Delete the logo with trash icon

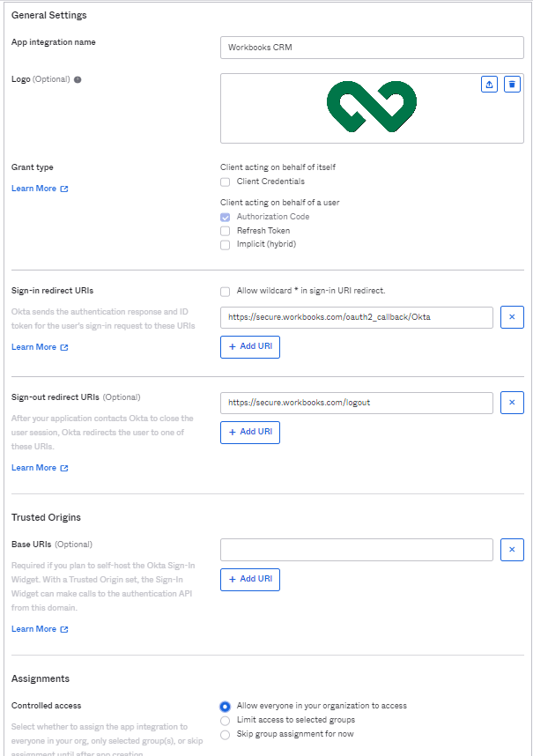point(512,84)
